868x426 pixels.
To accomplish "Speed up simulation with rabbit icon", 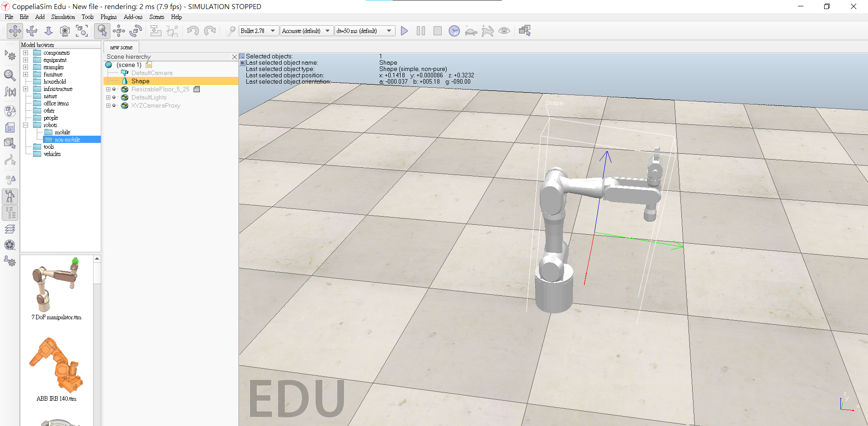I will (488, 31).
